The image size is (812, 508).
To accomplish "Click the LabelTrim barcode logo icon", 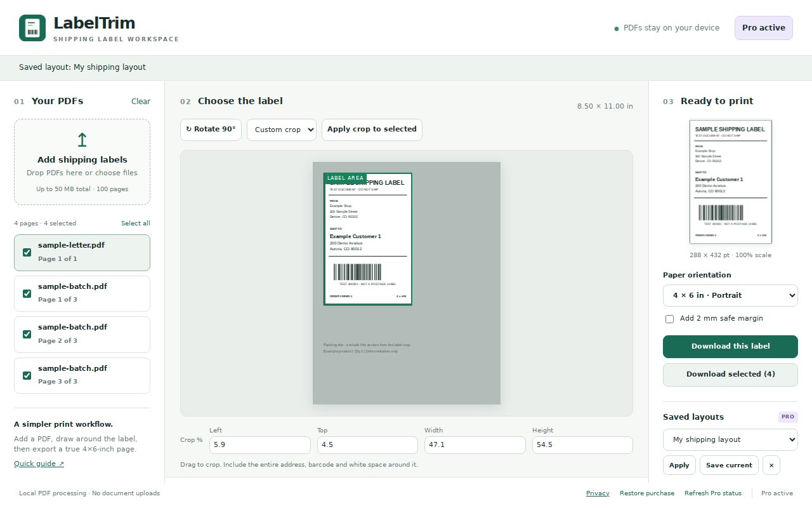I will pos(32,28).
